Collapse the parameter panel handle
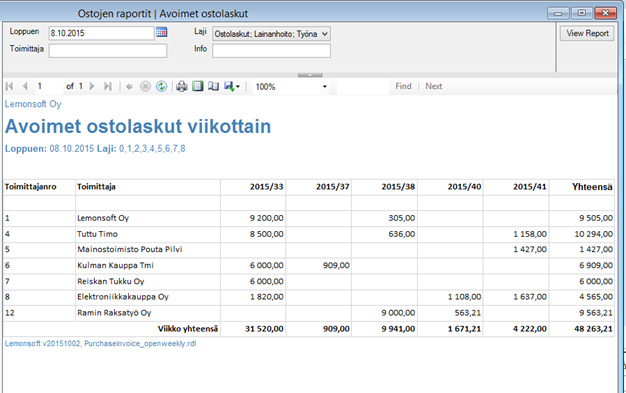 click(310, 75)
